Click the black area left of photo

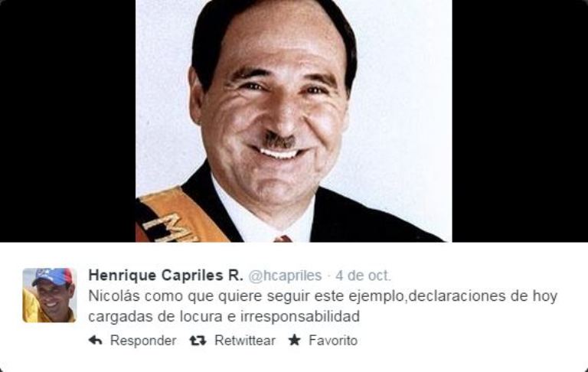[x=67, y=121]
